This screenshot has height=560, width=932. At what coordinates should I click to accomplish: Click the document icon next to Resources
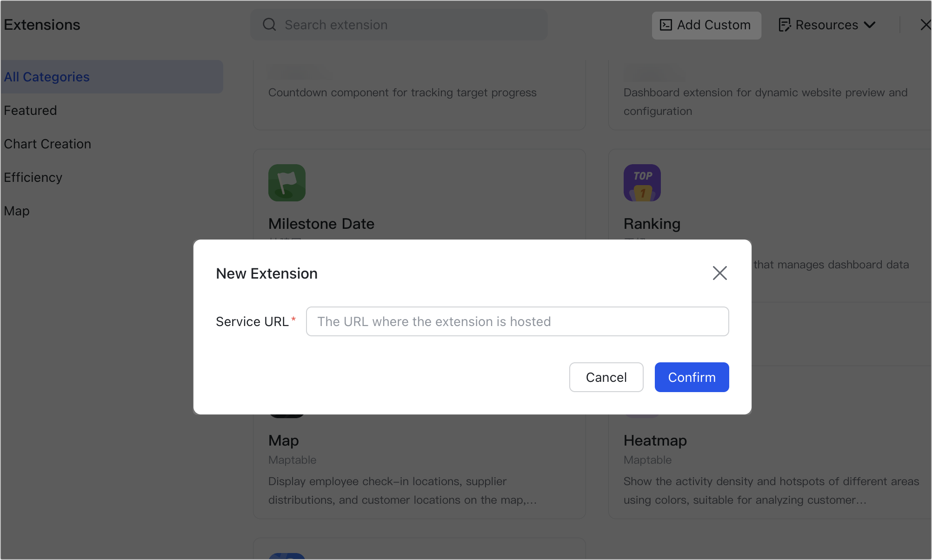pos(785,24)
